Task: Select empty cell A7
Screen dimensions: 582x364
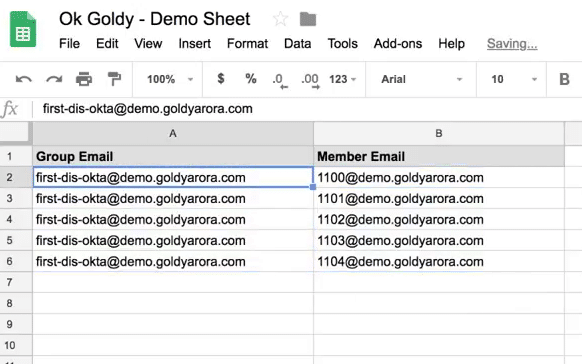Action: coord(173,282)
